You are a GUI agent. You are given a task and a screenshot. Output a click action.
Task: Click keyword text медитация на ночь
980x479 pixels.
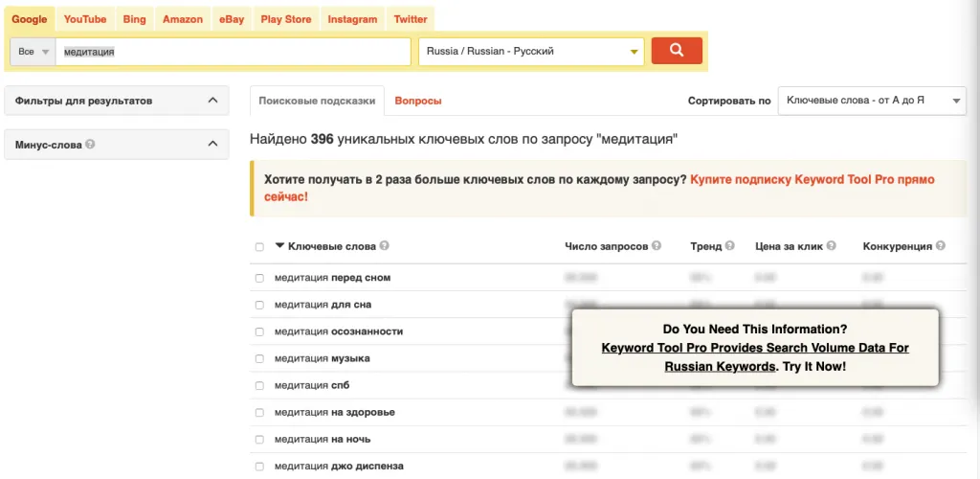pyautogui.click(x=323, y=439)
